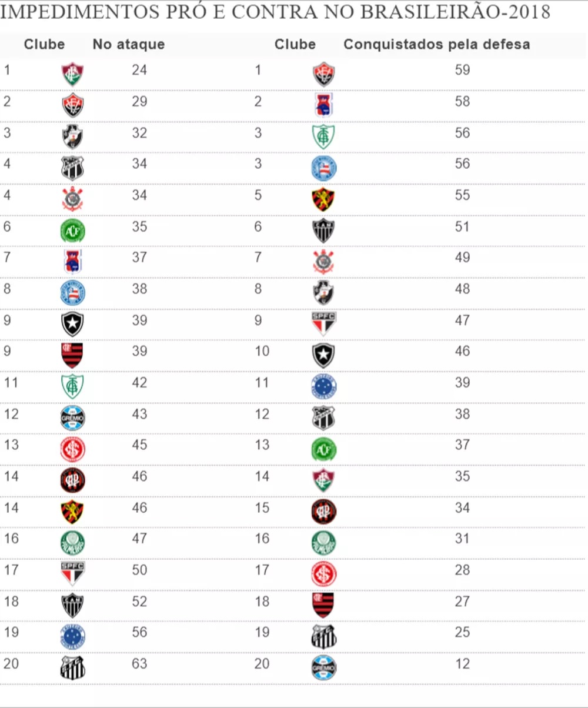Viewport: 588px width, 708px height.
Task: Click the Conquistados pela defesa column header
Action: coord(437,45)
